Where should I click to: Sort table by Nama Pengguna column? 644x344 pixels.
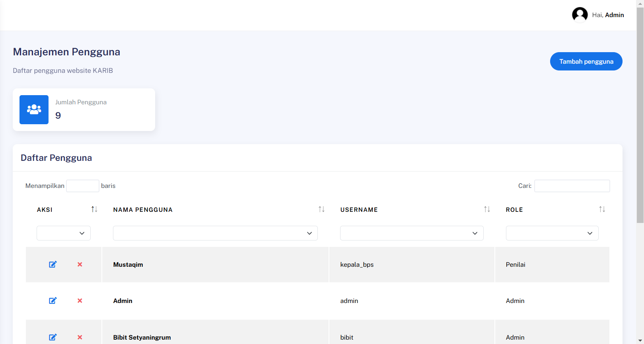[321, 209]
